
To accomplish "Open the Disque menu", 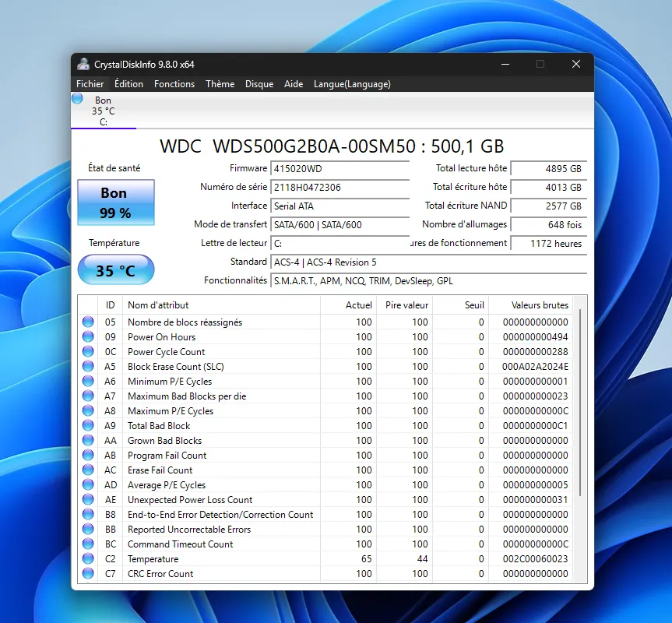I will click(259, 84).
